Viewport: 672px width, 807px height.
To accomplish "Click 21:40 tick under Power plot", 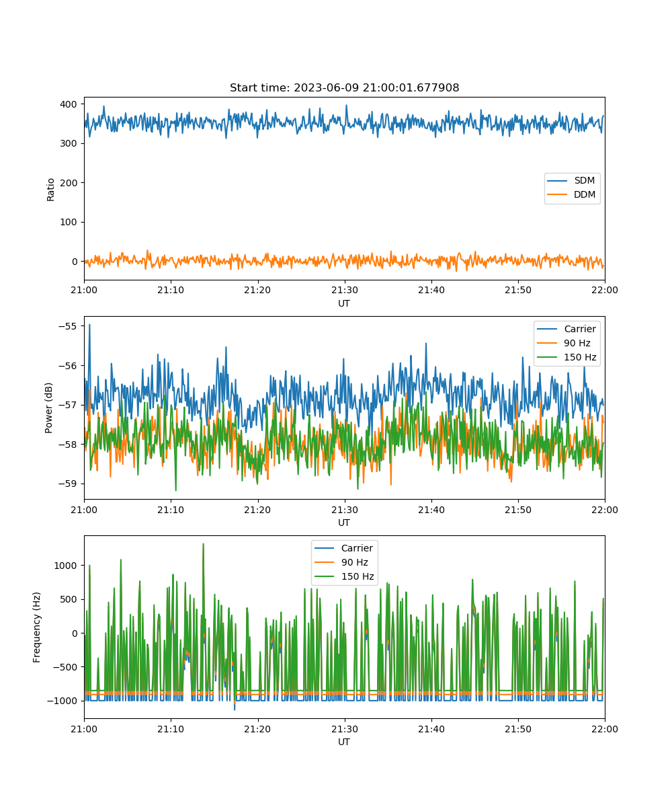I will (x=431, y=509).
